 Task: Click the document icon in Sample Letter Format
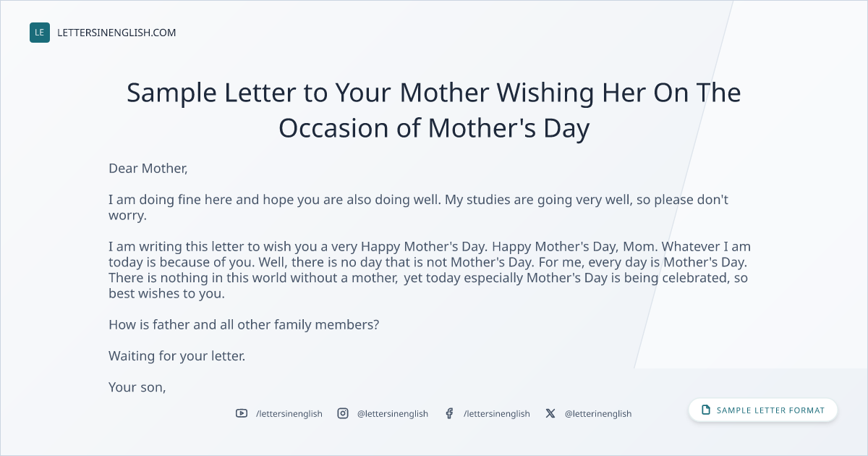[x=706, y=410]
